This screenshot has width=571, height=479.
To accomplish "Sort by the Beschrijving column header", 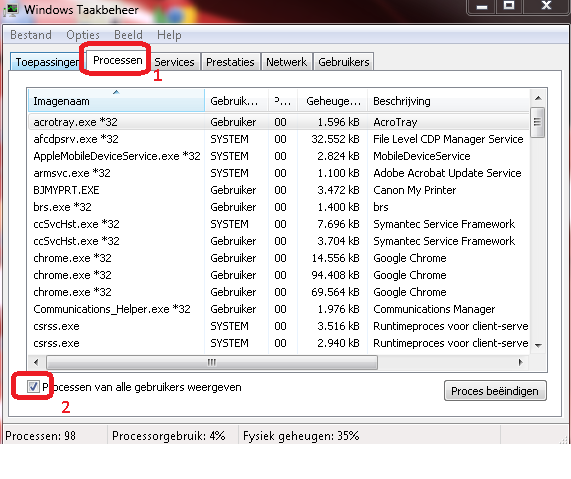I will [448, 101].
